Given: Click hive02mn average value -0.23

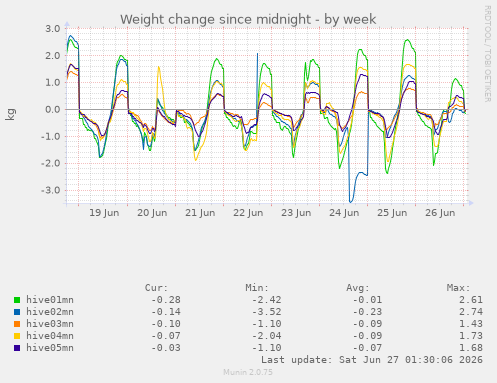Looking at the screenshot, I should pos(367,312).
